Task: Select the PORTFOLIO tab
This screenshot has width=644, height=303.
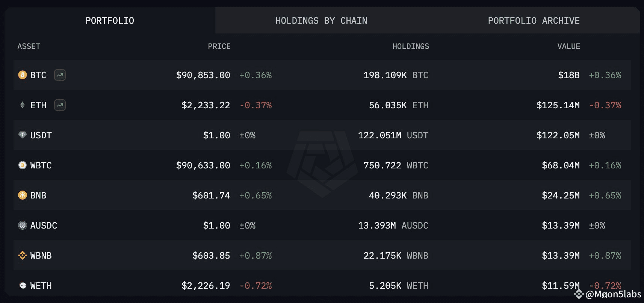Action: 110,21
